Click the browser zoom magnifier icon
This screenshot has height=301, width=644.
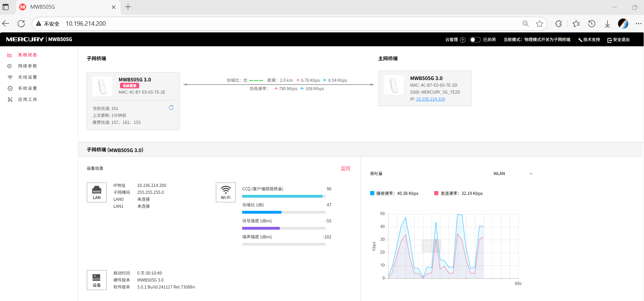526,24
